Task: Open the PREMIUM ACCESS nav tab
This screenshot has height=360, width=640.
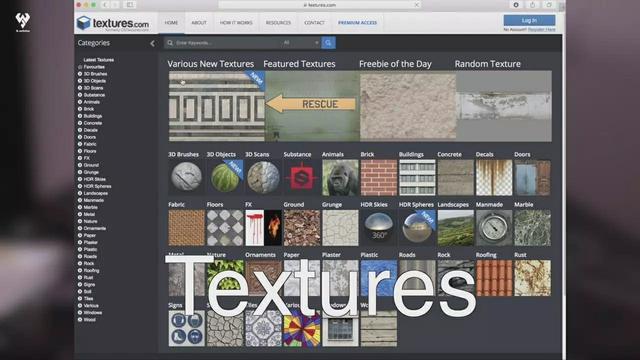Action: [358, 23]
